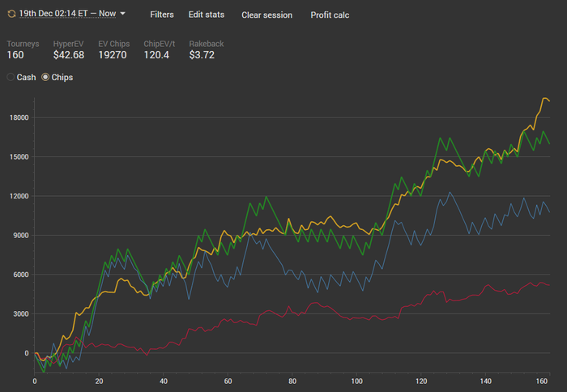Click the ChipEV/t stat 120.4
This screenshot has height=392, width=567.
pyautogui.click(x=158, y=55)
